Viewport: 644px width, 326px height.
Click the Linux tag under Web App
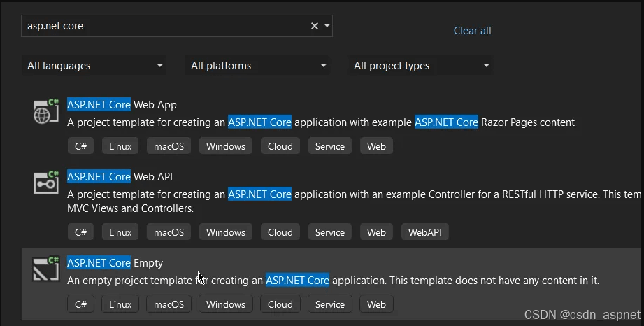(120, 146)
